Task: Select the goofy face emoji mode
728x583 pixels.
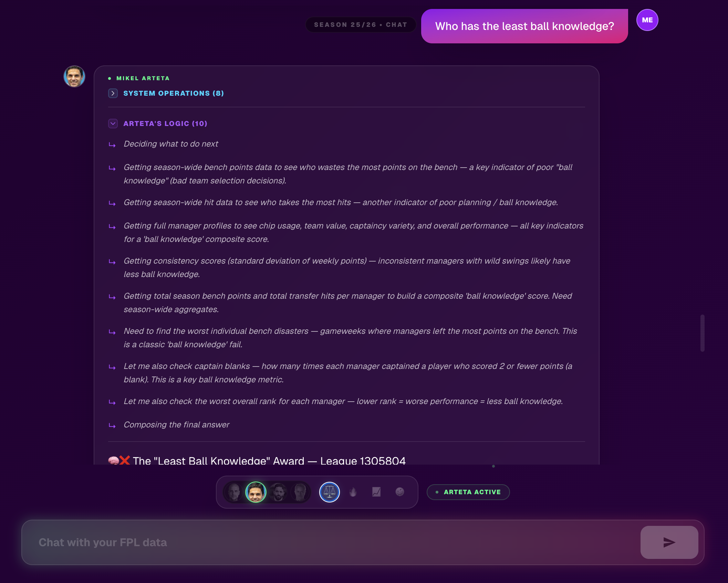Action: [400, 492]
